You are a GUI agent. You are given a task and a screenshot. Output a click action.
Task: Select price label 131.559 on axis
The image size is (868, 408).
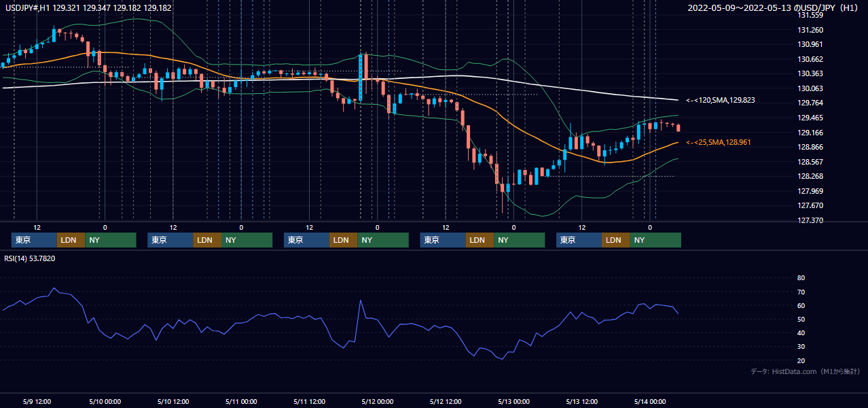point(810,15)
